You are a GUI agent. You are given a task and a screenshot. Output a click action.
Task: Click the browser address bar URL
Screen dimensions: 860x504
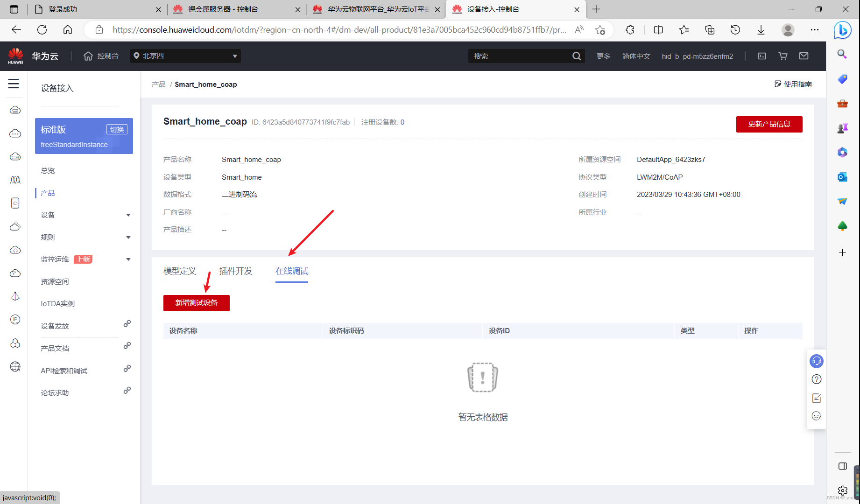[339, 30]
